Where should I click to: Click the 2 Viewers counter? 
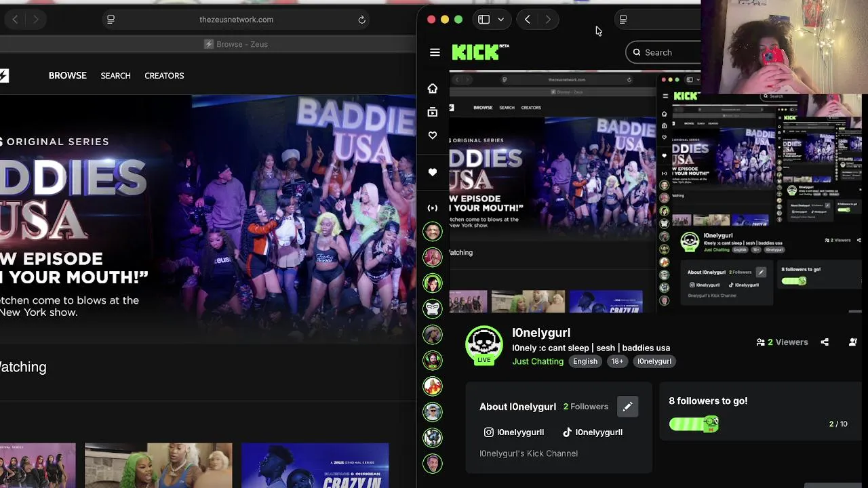click(x=783, y=342)
